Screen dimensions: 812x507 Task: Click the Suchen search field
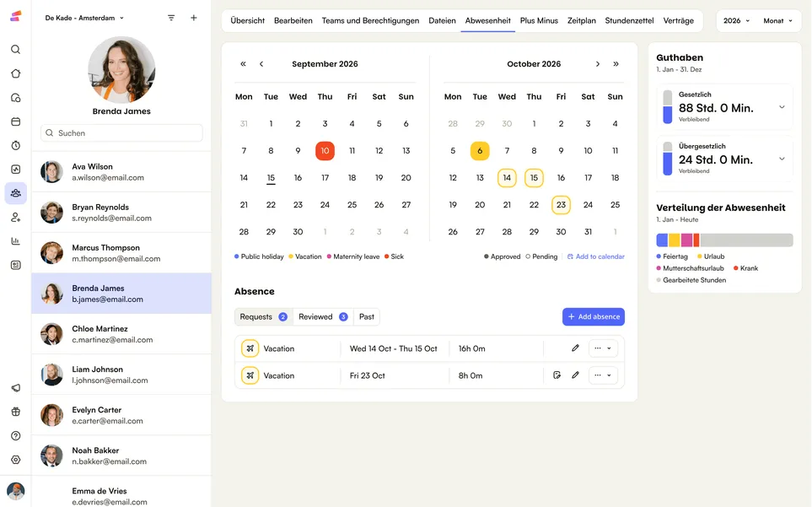pyautogui.click(x=121, y=133)
